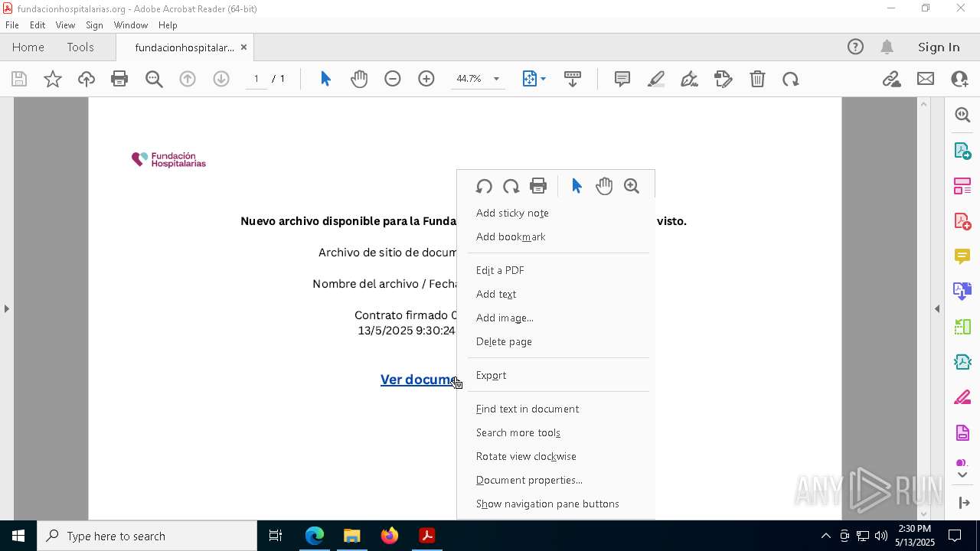The height and width of the screenshot is (551, 980).
Task: Open the Help question mark icon
Action: 855,47
